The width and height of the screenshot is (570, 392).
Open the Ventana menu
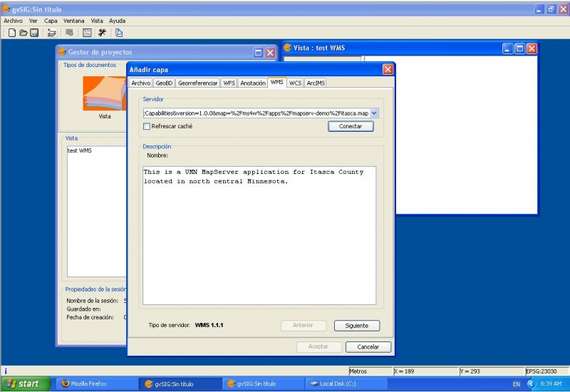73,21
